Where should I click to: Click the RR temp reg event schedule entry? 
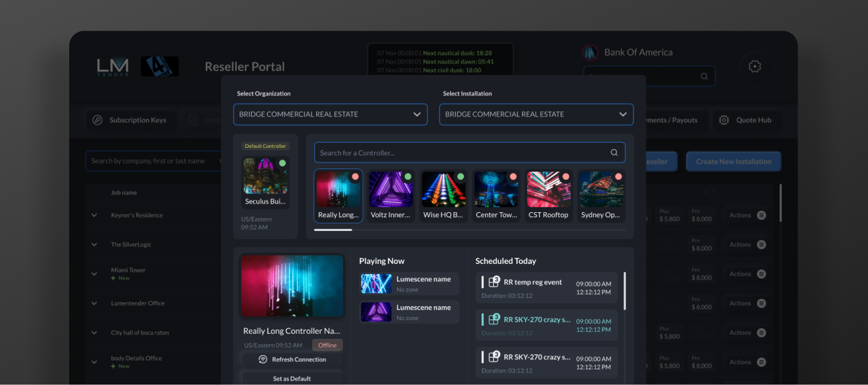547,288
